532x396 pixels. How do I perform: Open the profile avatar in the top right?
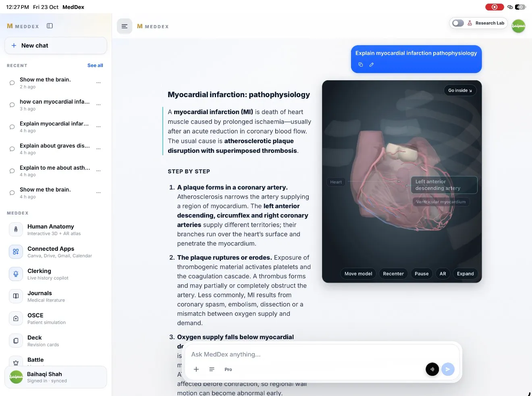[518, 26]
